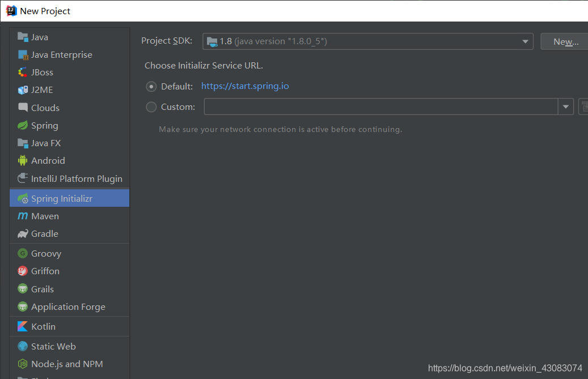
Task: Select the Application Forge entry
Action: pos(70,306)
